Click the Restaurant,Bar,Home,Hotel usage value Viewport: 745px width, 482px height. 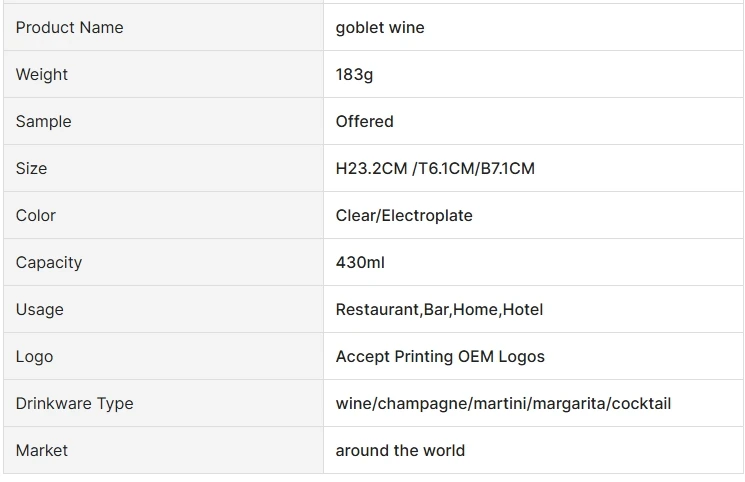click(439, 310)
